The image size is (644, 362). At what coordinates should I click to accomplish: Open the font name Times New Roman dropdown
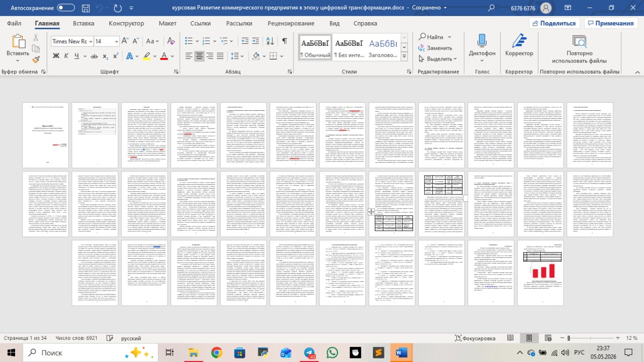[x=91, y=41]
